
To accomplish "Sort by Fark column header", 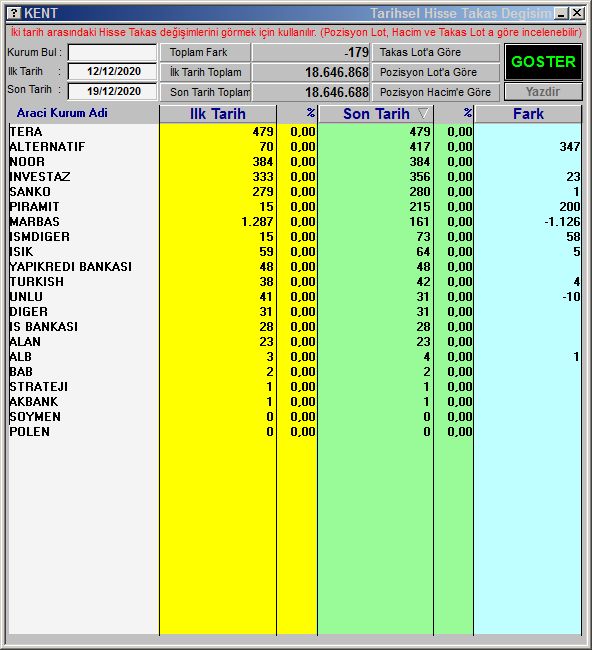I will (528, 114).
